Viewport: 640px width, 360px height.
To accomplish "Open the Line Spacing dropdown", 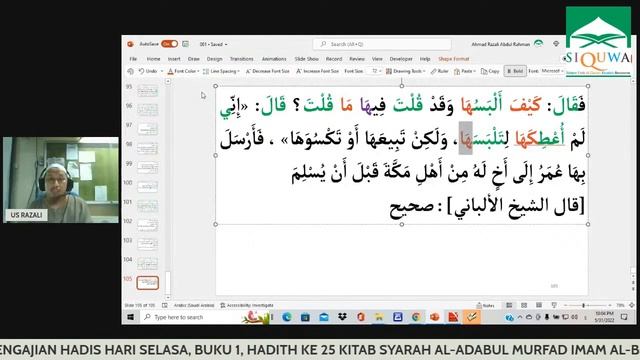I will (221, 71).
